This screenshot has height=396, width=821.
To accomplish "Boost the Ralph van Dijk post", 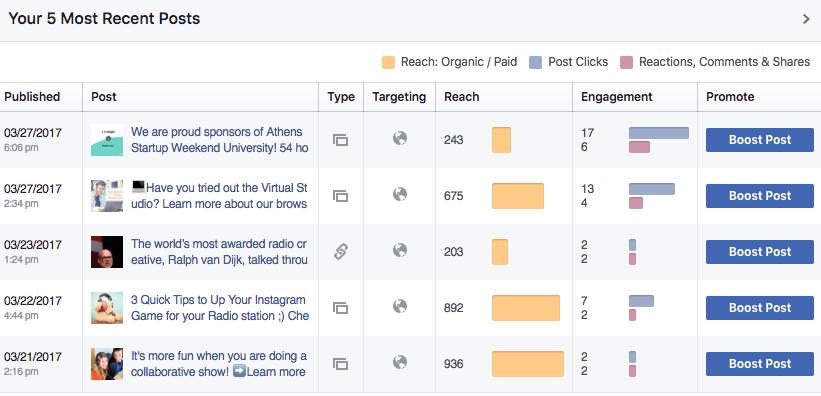I will coord(760,252).
